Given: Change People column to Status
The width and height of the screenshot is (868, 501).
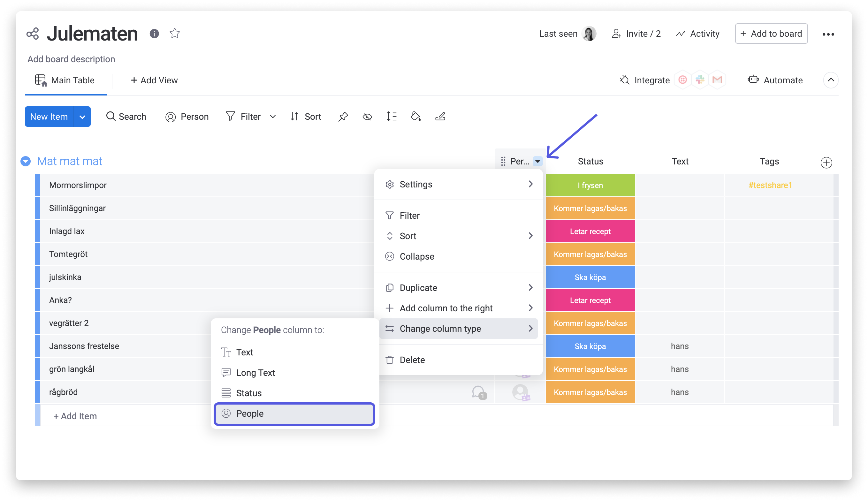Looking at the screenshot, I should pyautogui.click(x=294, y=393).
